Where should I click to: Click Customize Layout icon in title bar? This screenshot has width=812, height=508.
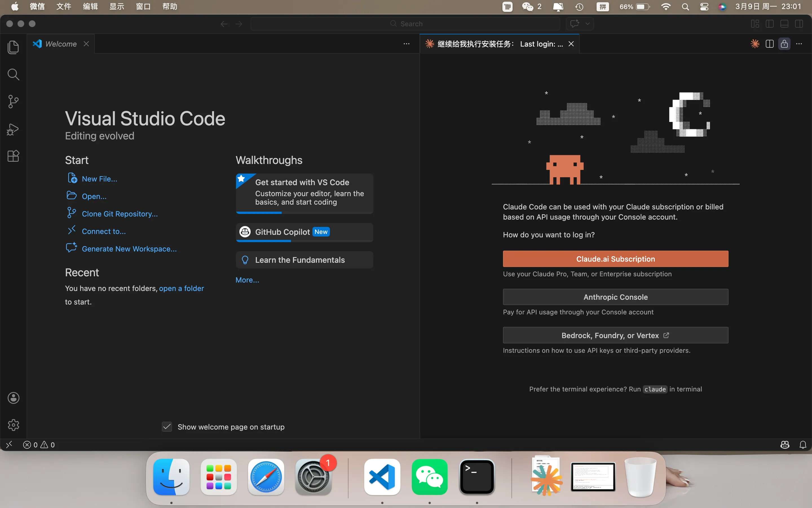[x=755, y=24]
